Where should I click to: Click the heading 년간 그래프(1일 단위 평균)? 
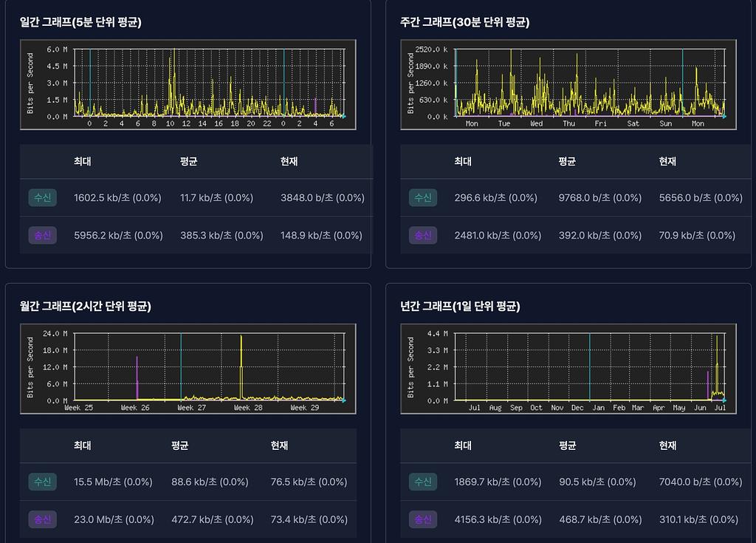click(x=460, y=307)
